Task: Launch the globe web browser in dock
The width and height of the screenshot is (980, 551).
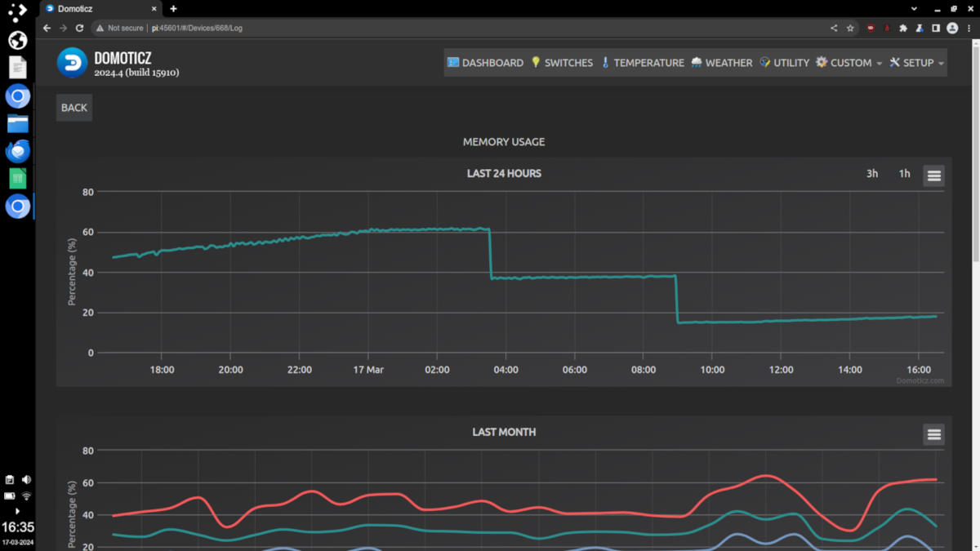Action: 17,40
